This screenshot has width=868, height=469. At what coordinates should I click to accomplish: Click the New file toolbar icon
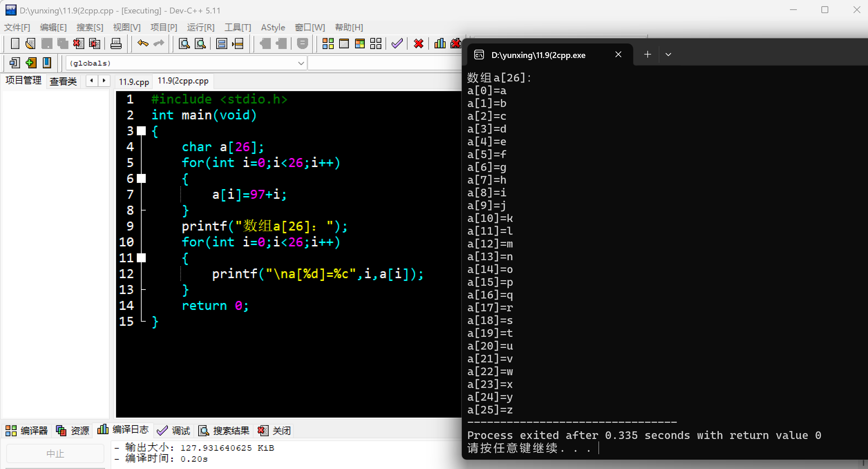(15, 44)
